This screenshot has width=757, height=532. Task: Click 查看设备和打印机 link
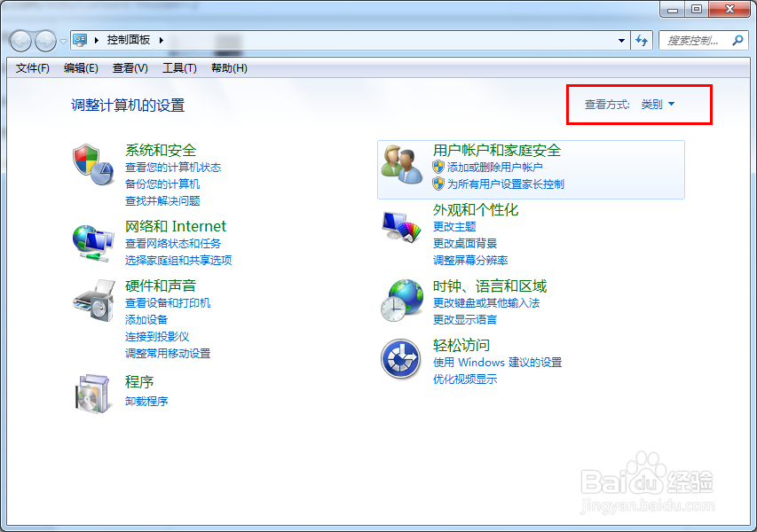click(x=168, y=303)
